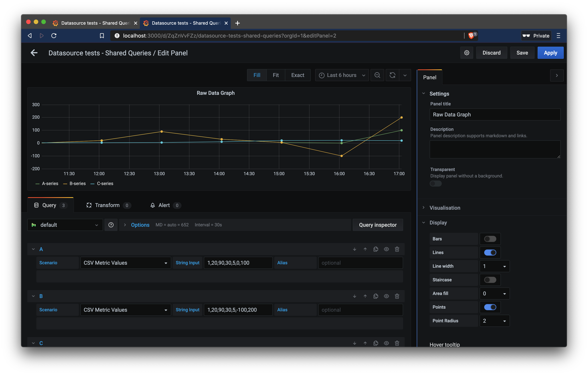The height and width of the screenshot is (375, 588).
Task: Delete query B with the trash icon
Action: [397, 296]
